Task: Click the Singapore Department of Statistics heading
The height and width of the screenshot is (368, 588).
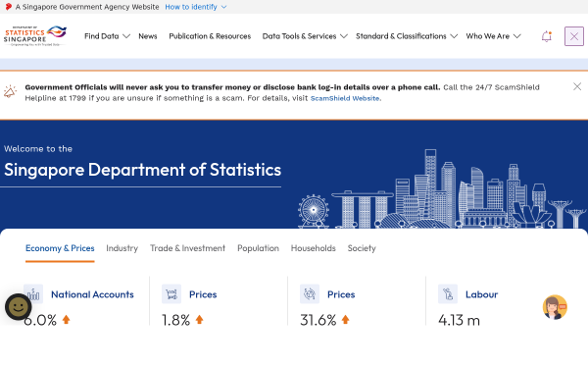Action: 142,170
